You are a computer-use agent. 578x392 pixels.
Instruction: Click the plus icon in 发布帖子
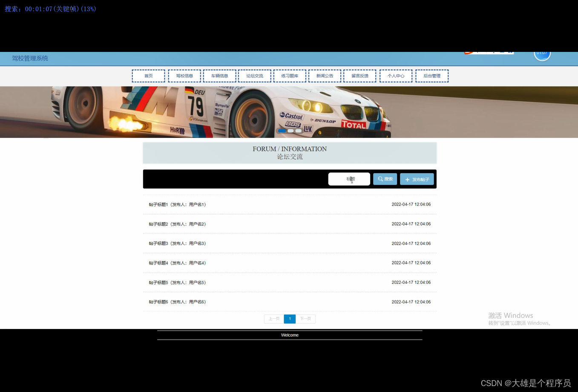click(407, 180)
